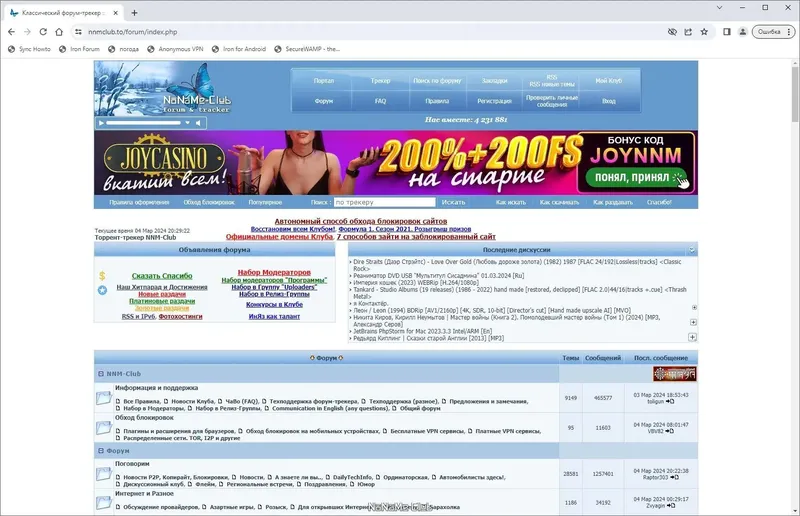
Task: Click the plus button beside the Редьярд Киплинг discussion
Action: 692,337
